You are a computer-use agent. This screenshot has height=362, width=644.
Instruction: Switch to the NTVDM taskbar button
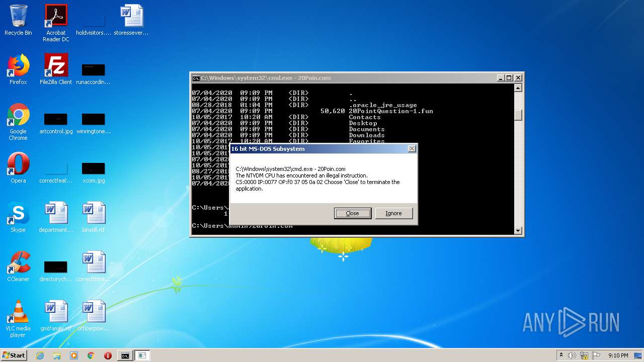pyautogui.click(x=142, y=355)
